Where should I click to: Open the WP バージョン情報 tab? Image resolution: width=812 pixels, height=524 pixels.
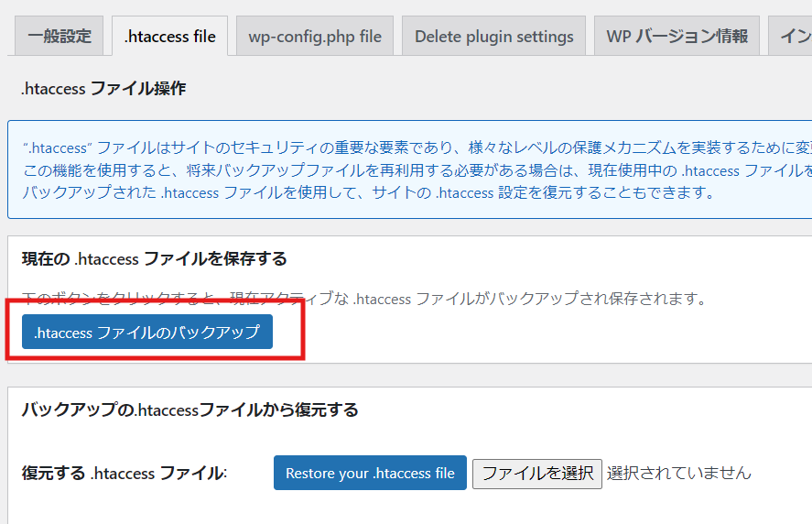click(677, 37)
